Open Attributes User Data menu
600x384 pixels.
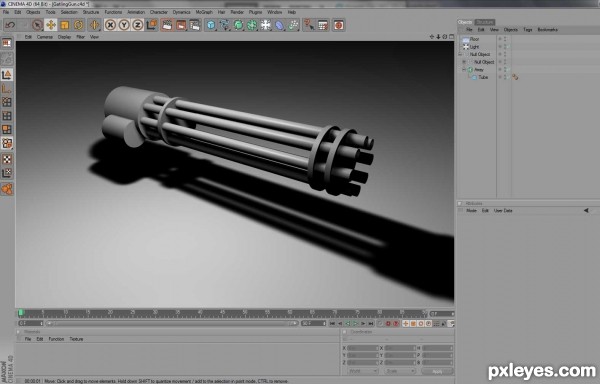point(503,211)
